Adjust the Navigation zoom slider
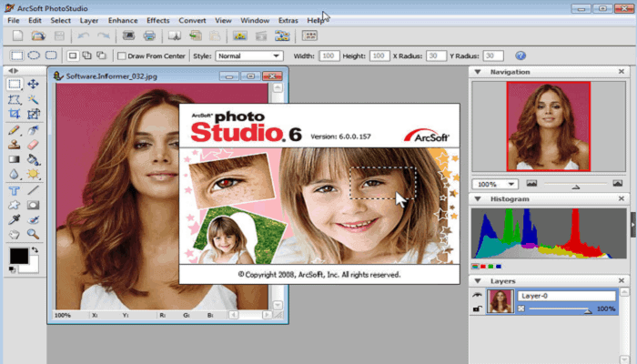The width and height of the screenshot is (637, 364). 575,187
